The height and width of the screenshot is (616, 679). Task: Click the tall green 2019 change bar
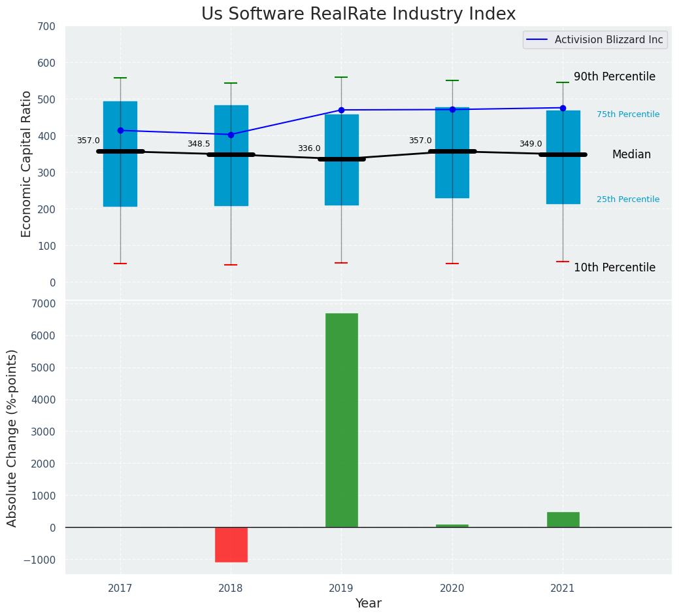point(341,420)
